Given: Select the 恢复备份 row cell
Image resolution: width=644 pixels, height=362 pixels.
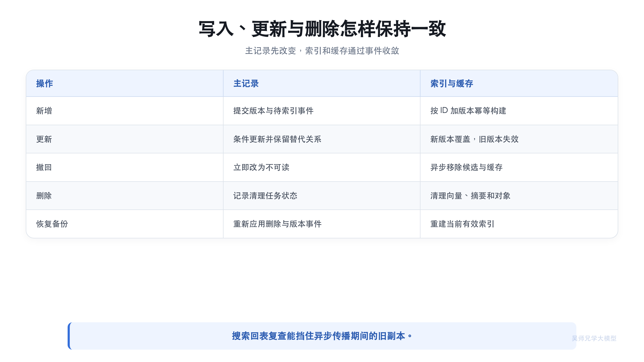Looking at the screenshot, I should [x=125, y=224].
